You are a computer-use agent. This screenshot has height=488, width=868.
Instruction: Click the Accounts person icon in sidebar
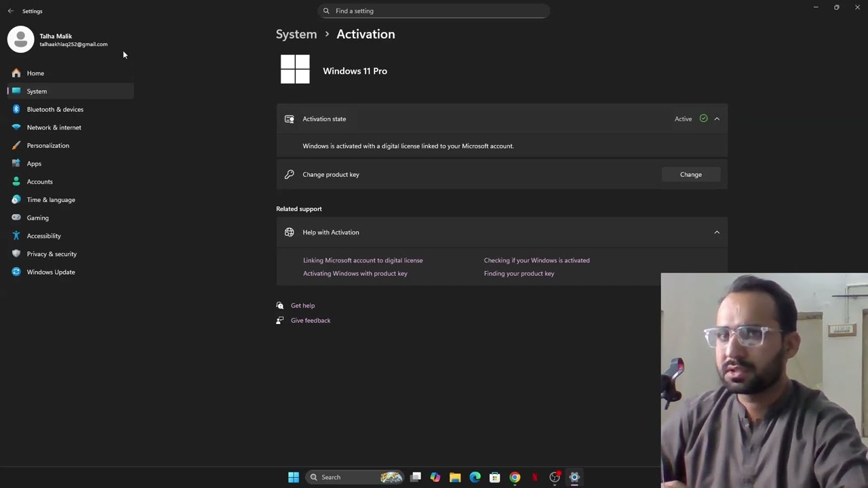[16, 182]
